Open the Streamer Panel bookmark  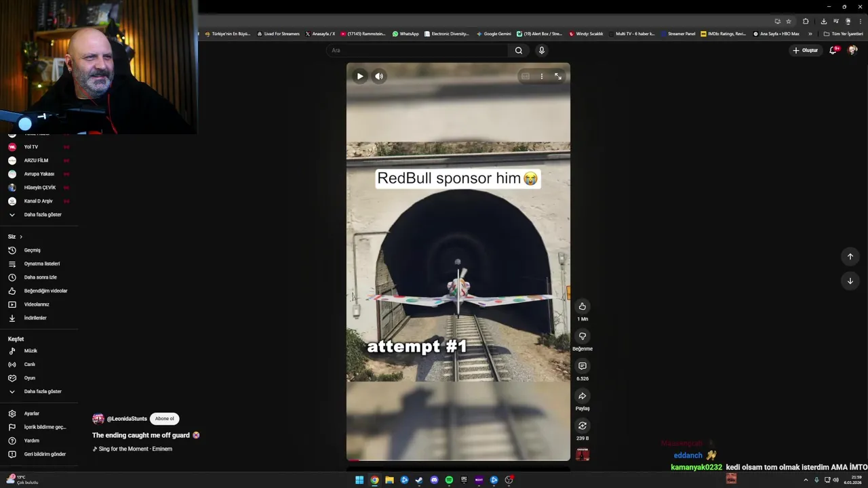678,34
